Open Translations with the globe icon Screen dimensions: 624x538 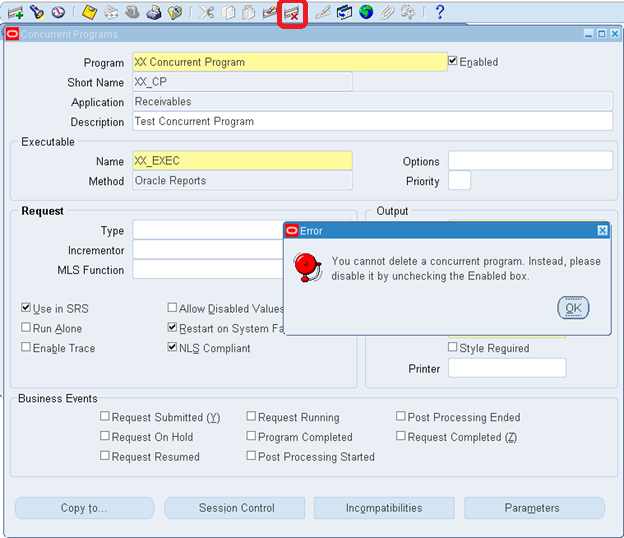(x=366, y=12)
